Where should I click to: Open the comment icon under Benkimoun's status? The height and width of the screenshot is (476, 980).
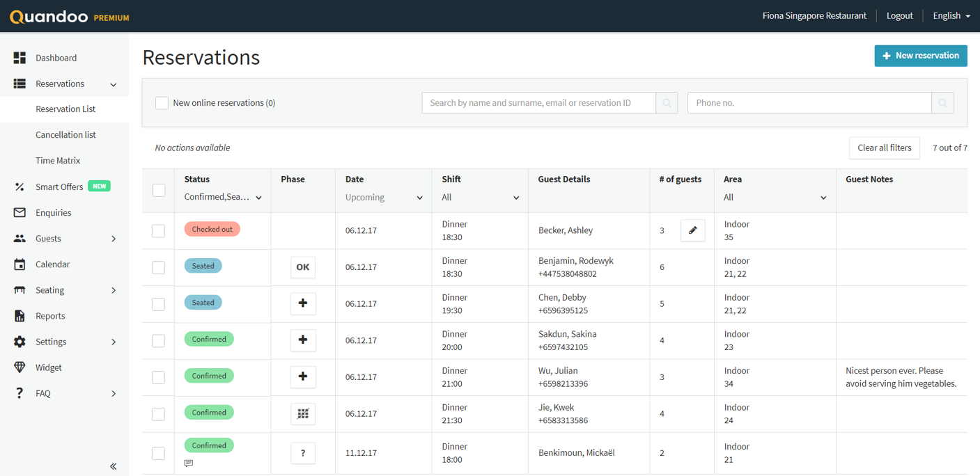[189, 463]
